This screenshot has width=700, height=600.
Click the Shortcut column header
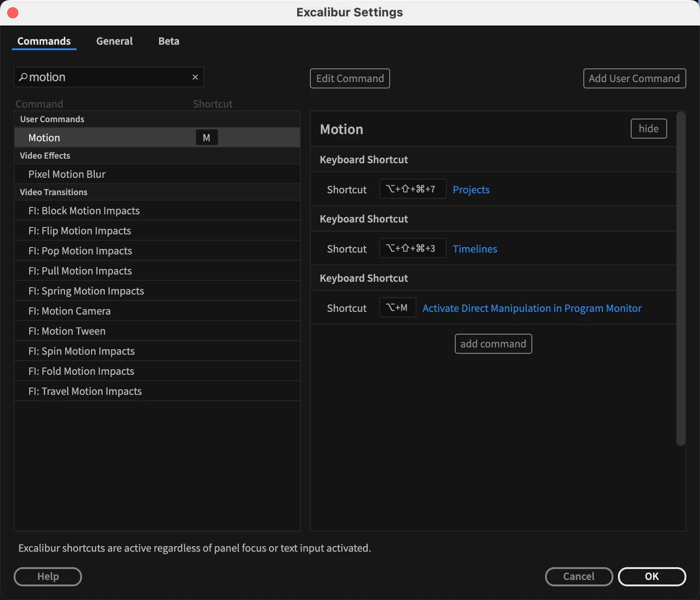coord(213,104)
